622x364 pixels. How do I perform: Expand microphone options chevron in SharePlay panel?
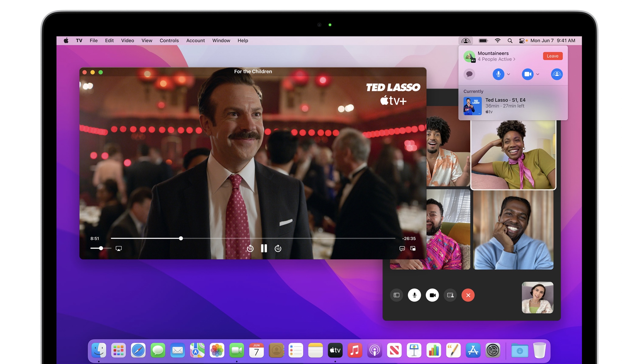509,74
